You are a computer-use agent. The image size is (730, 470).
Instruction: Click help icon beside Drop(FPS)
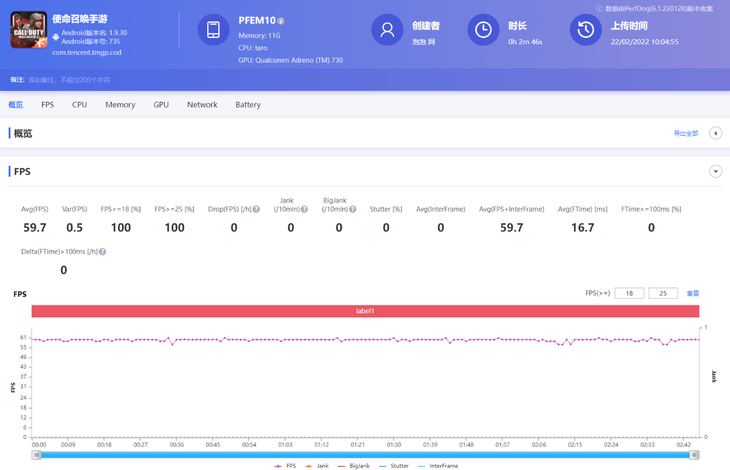(x=256, y=210)
